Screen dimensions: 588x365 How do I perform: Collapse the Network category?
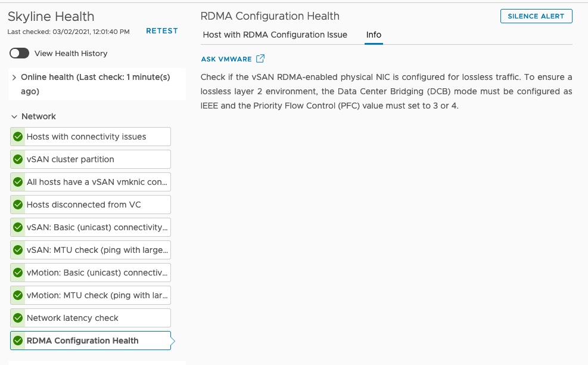point(14,116)
